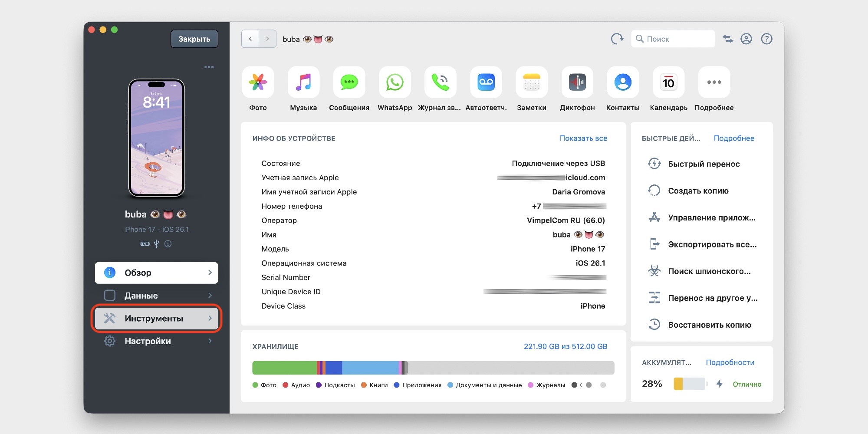868x434 pixels.
Task: Click the transfers arrows icon
Action: [728, 39]
